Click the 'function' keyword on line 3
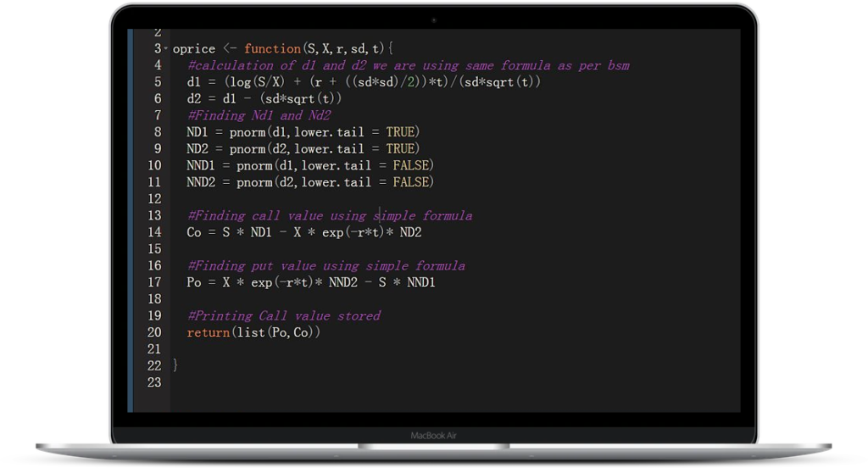The width and height of the screenshot is (868, 468). click(272, 48)
